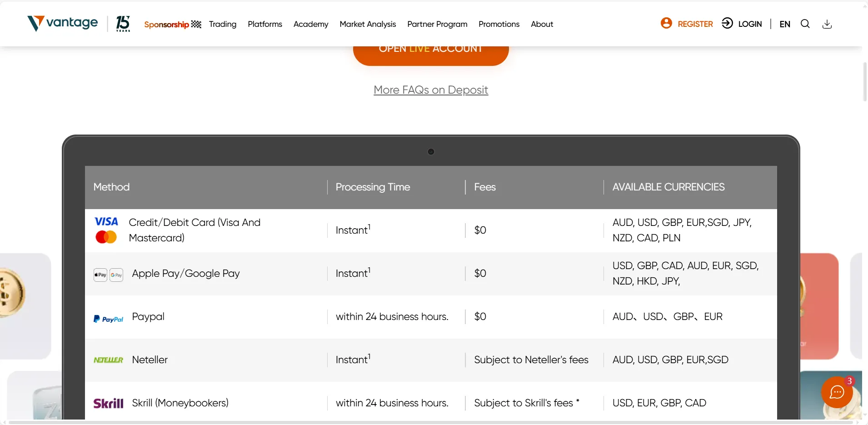Click the $0 fee for Apple Pay/Google Pay

480,273
